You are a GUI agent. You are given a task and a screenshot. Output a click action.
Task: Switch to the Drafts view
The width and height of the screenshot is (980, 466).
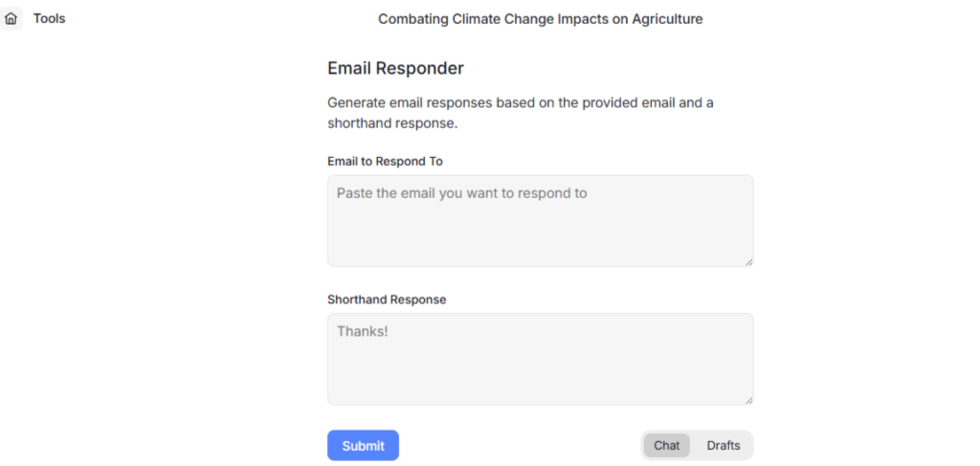click(x=724, y=445)
